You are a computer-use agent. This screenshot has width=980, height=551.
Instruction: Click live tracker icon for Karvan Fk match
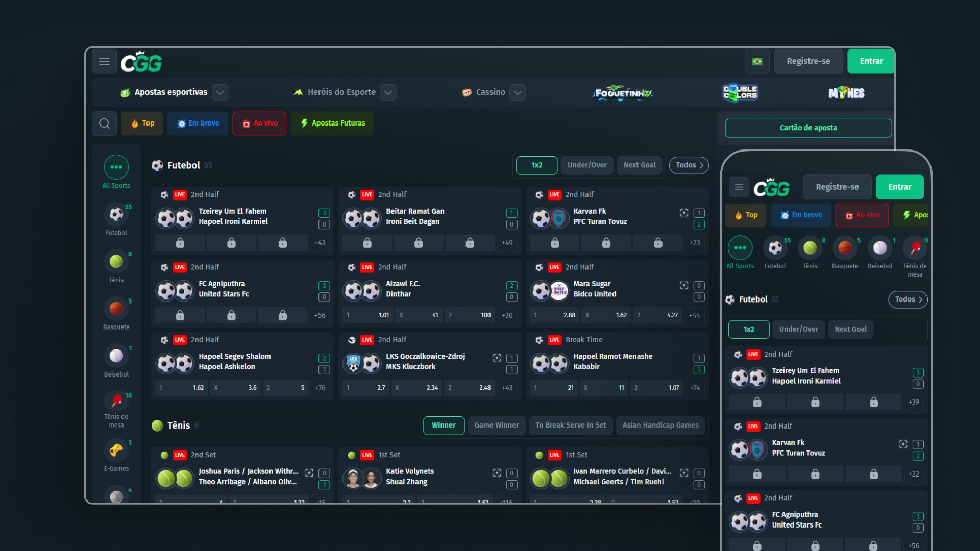684,213
